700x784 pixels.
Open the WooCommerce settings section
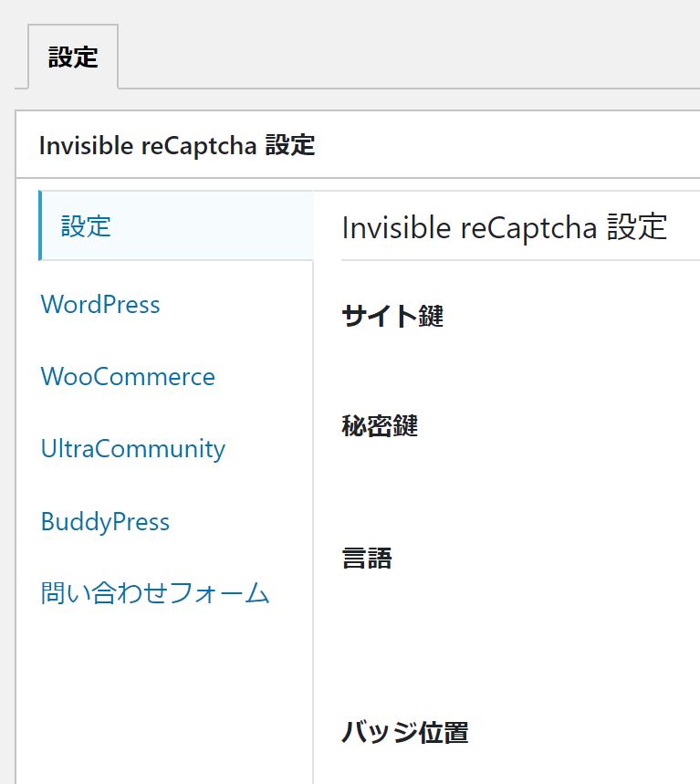pyautogui.click(x=128, y=377)
